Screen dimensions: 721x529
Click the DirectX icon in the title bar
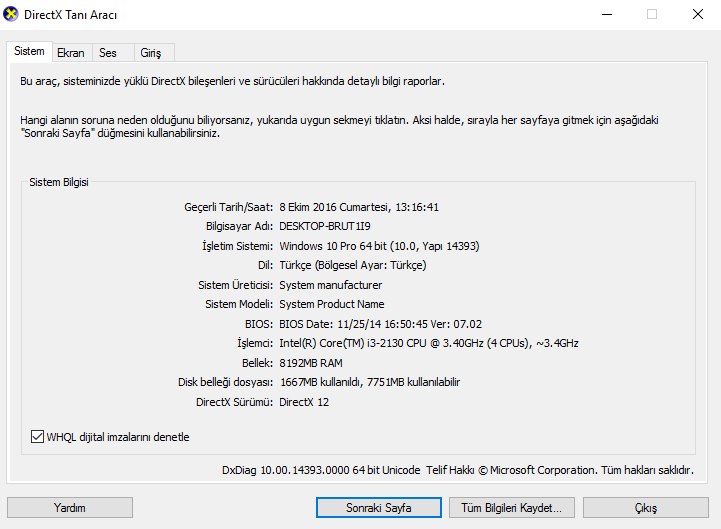tap(11, 14)
